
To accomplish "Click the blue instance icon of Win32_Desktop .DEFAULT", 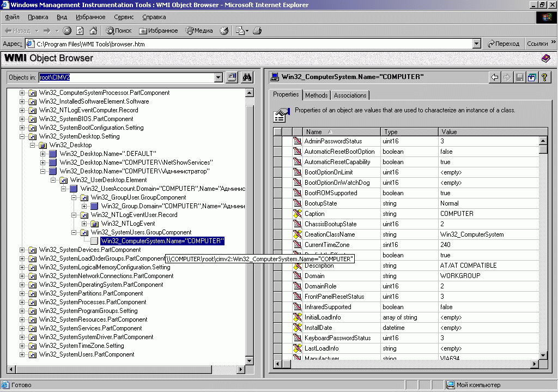I will click(53, 154).
